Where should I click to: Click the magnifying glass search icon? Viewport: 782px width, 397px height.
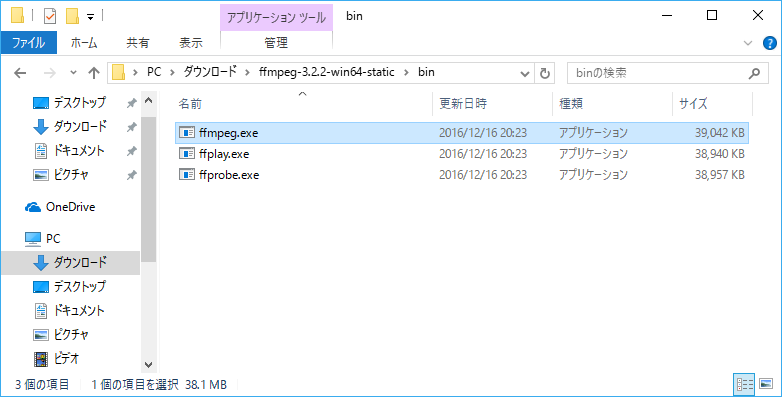coord(755,73)
